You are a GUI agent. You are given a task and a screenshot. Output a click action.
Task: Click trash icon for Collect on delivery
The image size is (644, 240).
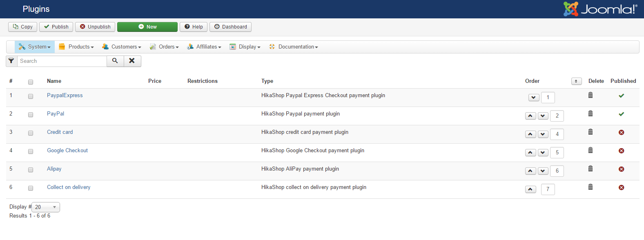coord(591,187)
